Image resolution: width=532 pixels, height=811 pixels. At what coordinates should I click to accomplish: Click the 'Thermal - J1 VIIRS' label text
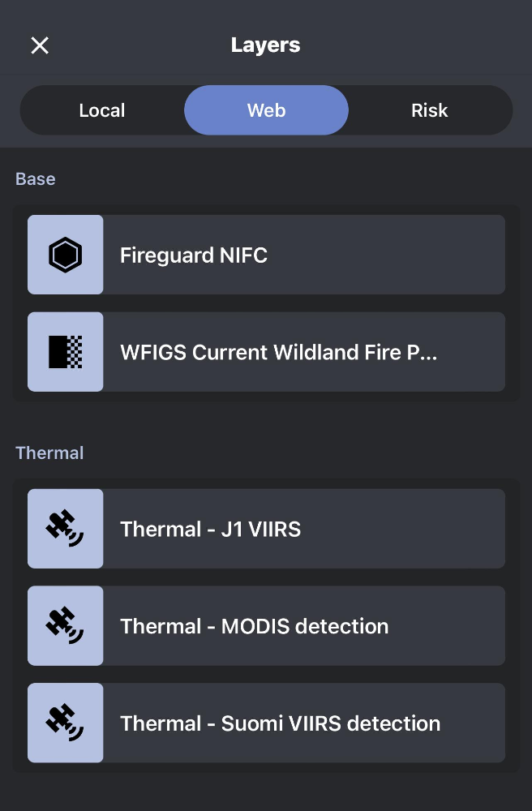click(211, 530)
